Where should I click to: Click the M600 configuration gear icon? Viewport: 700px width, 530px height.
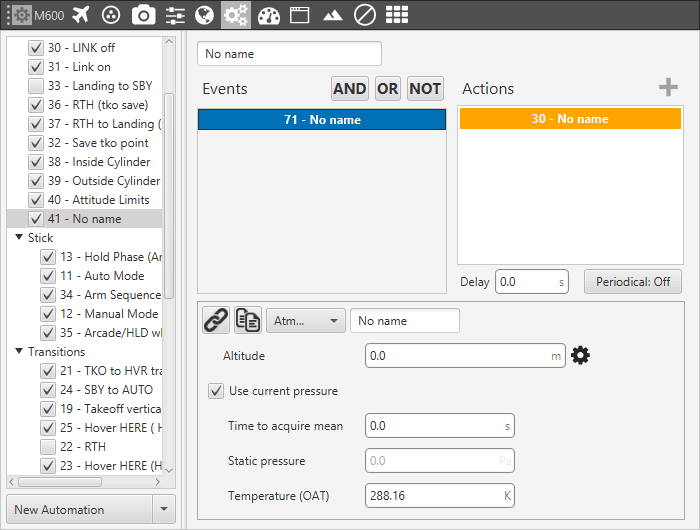click(x=21, y=15)
